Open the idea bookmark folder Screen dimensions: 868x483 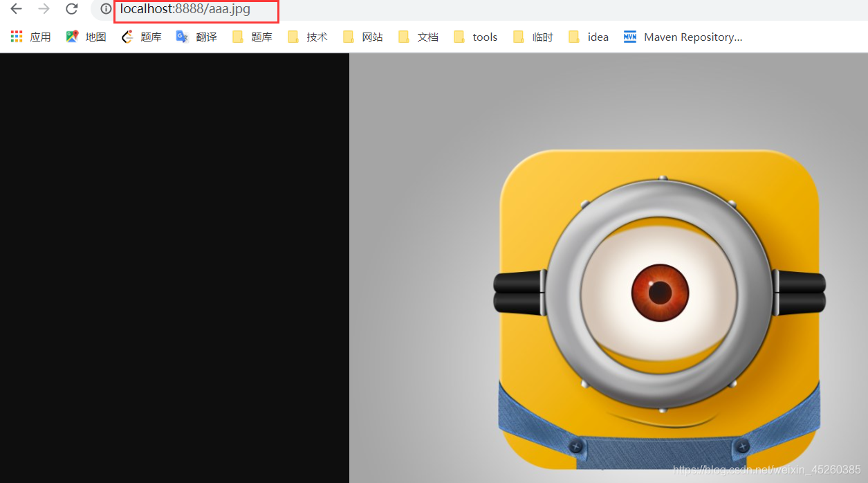coord(589,37)
